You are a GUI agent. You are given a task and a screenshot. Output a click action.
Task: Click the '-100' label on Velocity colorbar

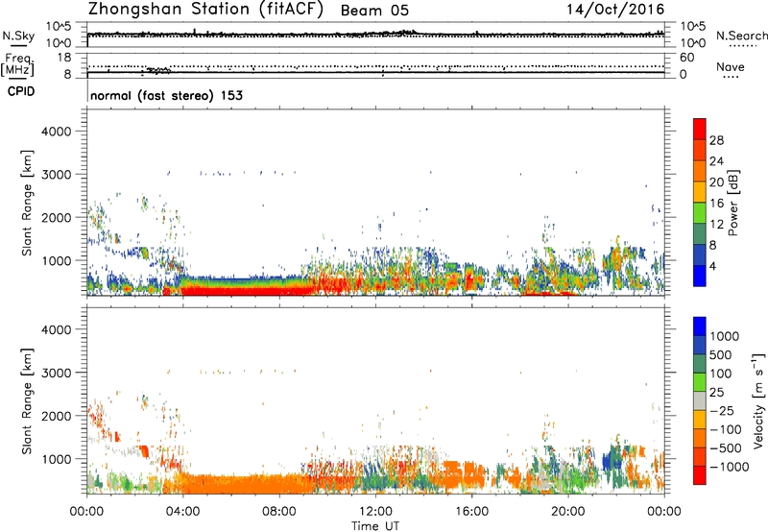725,429
